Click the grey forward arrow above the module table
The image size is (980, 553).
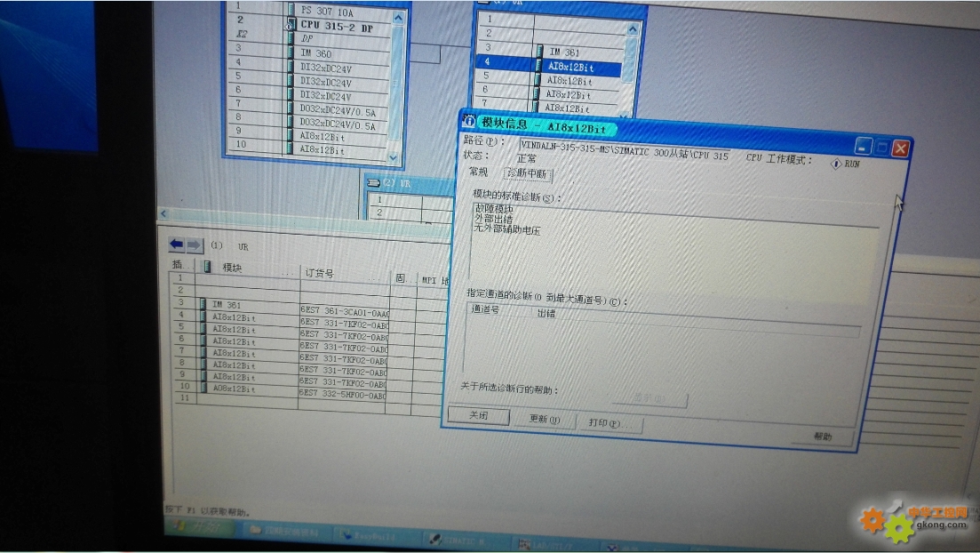click(194, 244)
